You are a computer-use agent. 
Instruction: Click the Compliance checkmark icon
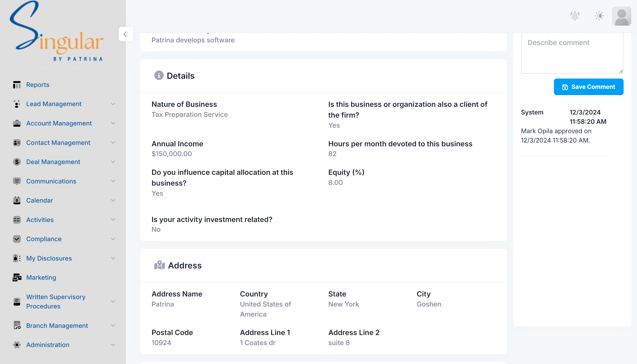pyautogui.click(x=17, y=239)
